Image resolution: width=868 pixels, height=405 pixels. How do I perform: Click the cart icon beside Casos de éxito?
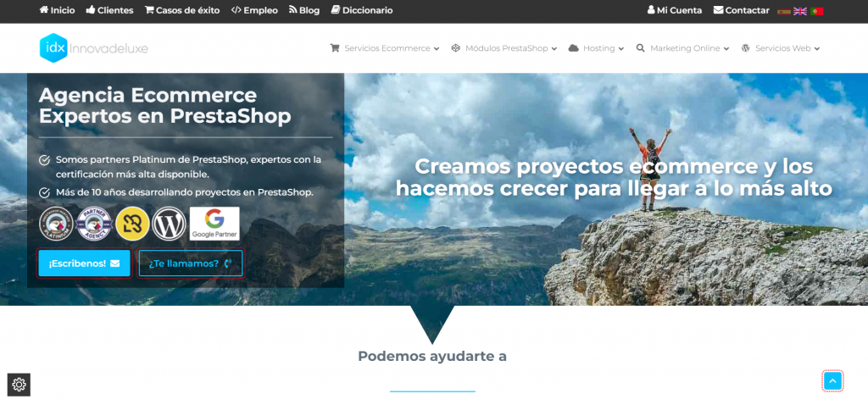pyautogui.click(x=149, y=10)
